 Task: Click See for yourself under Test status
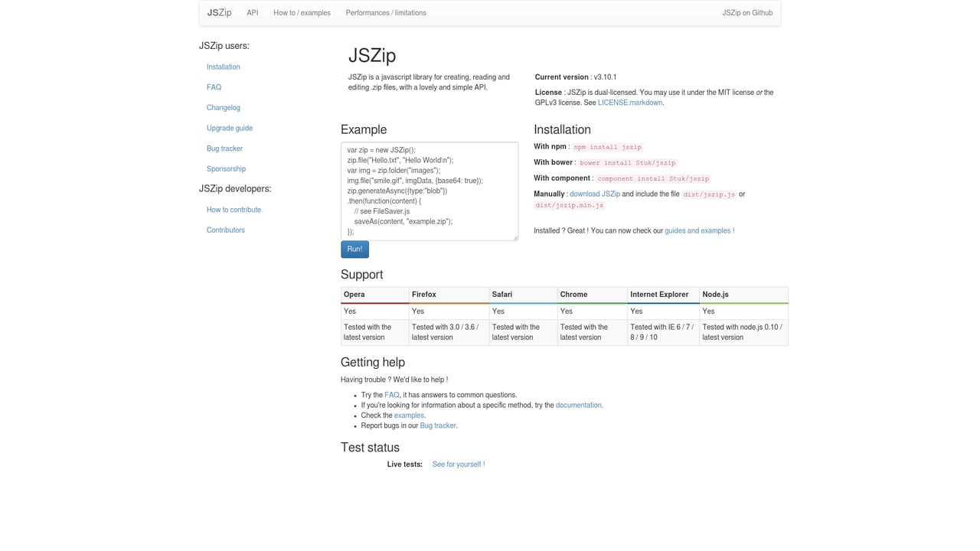[458, 464]
